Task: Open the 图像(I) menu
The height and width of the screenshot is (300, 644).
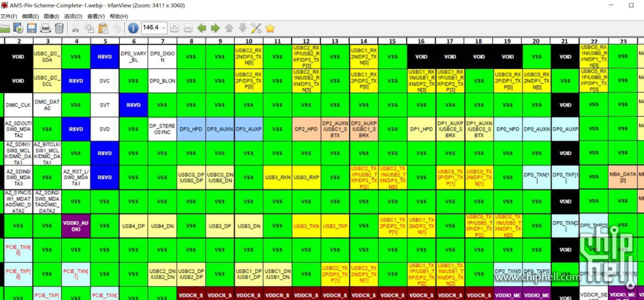Action: pos(51,16)
